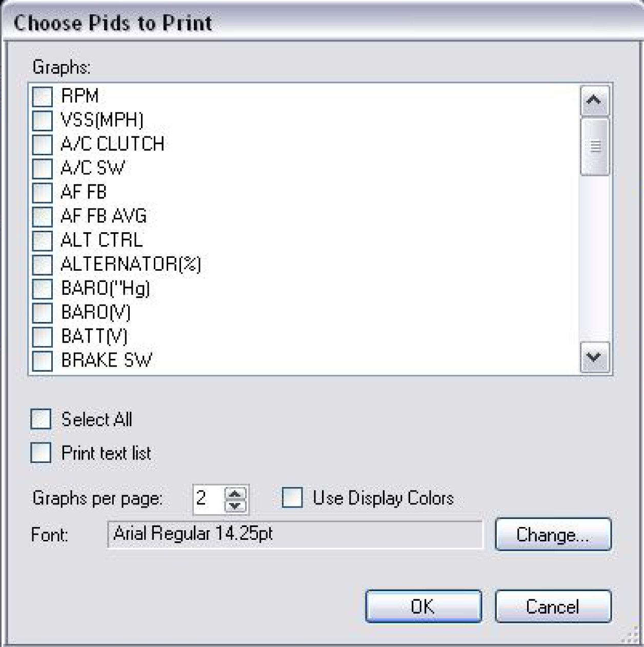
Task: Check the RPM graph checkbox
Action: pyautogui.click(x=43, y=96)
